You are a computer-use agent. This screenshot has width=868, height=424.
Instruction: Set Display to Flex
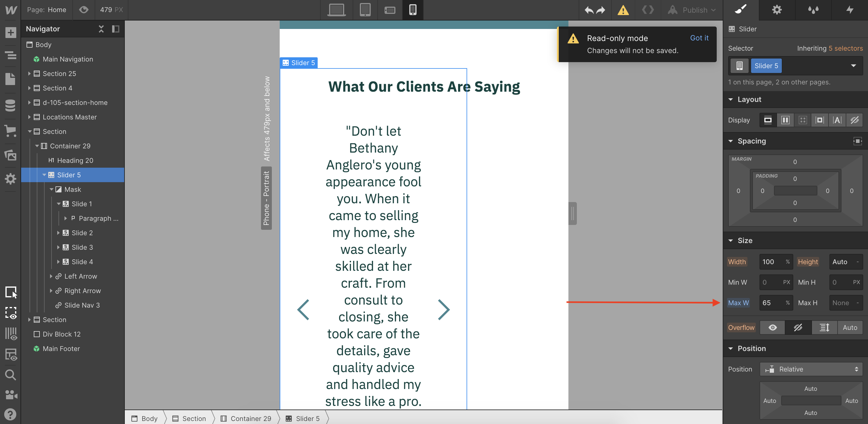[785, 120]
